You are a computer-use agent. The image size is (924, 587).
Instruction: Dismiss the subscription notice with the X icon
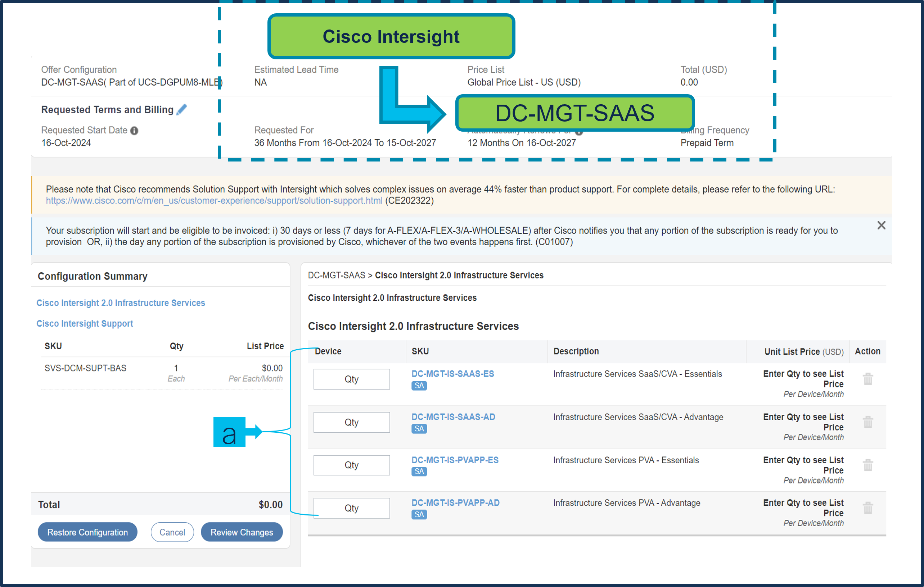[881, 226]
